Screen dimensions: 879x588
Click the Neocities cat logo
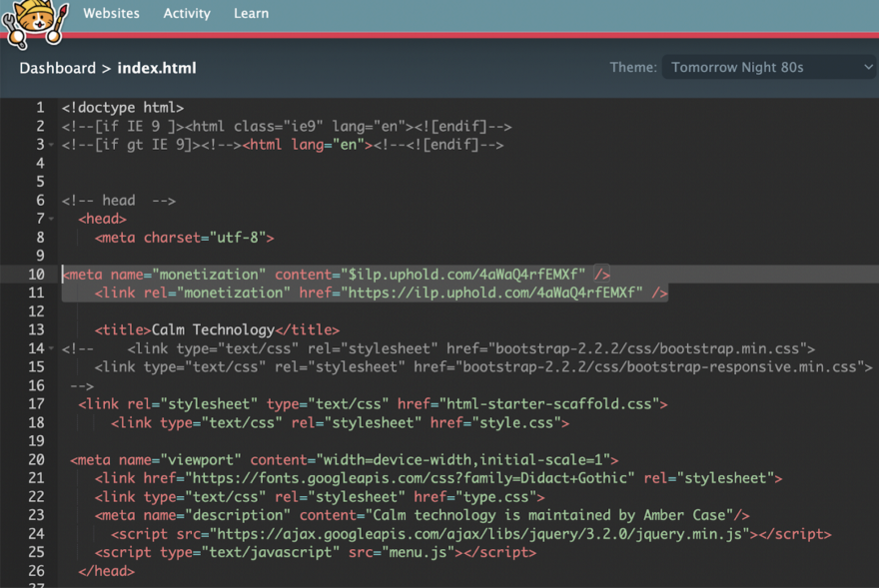pyautogui.click(x=35, y=24)
